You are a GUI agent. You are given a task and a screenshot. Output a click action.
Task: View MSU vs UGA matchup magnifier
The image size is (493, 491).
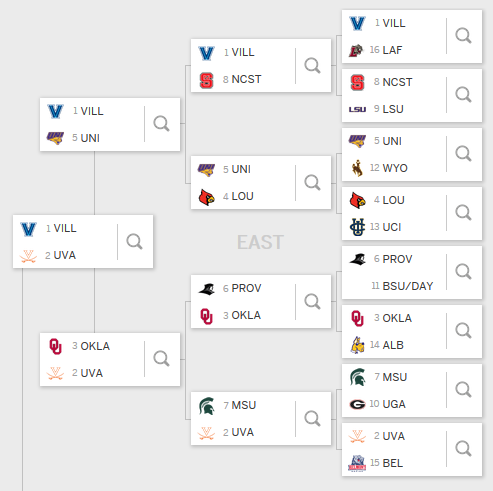[x=463, y=390]
